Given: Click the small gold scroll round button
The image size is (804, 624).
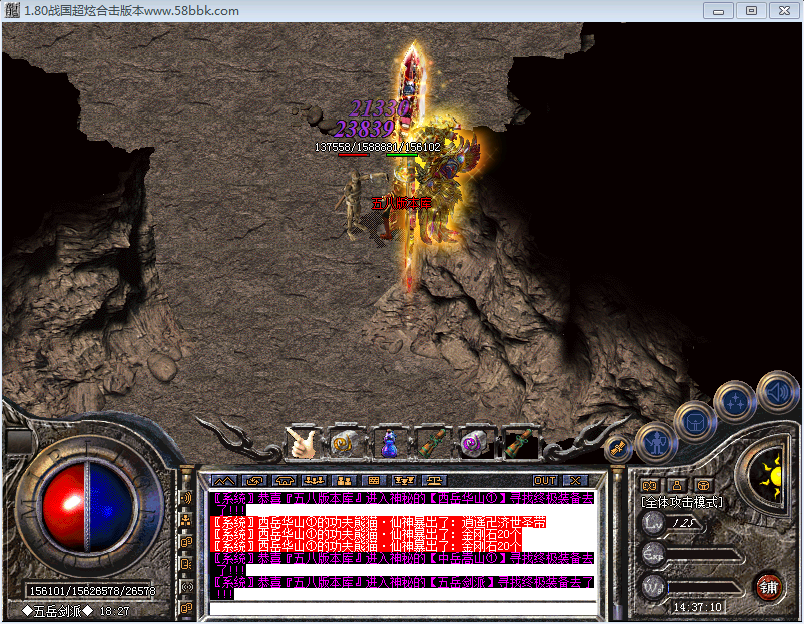Looking at the screenshot, I should 617,448.
